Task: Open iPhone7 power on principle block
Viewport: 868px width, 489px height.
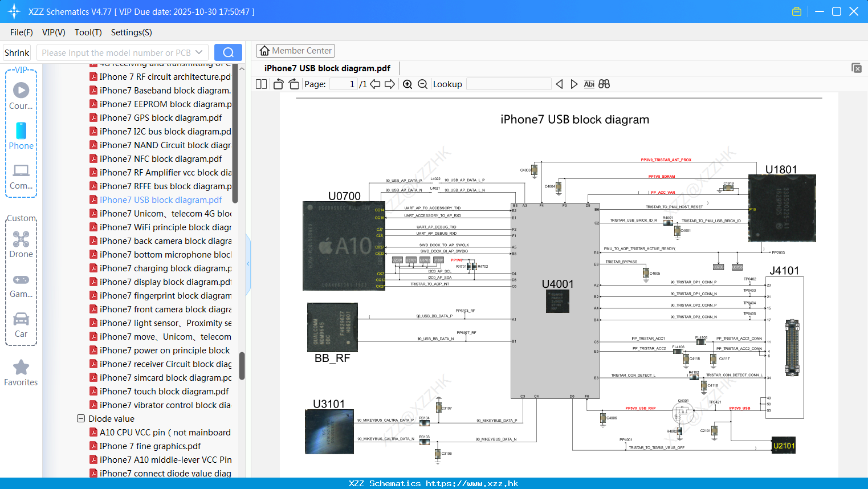Action: click(160, 351)
